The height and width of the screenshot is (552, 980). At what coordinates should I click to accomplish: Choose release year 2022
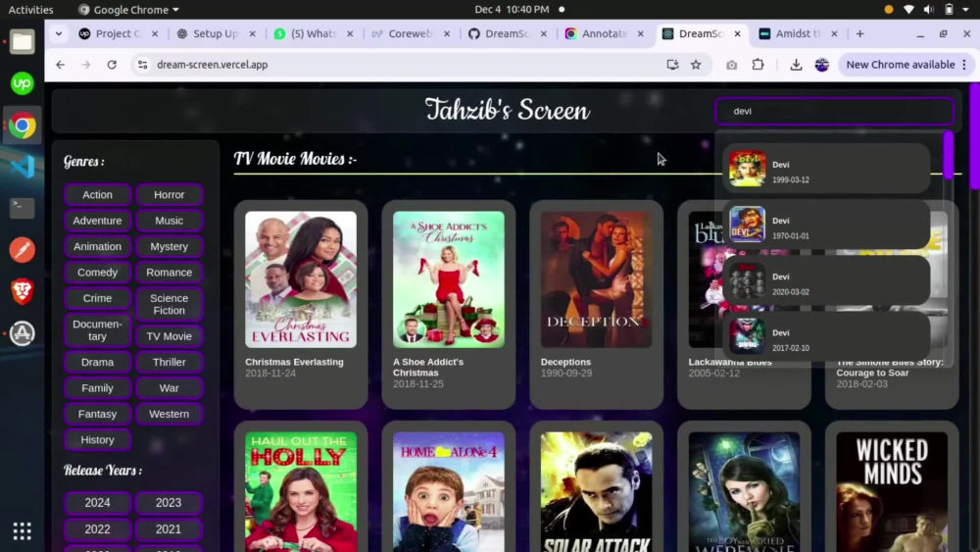[97, 528]
